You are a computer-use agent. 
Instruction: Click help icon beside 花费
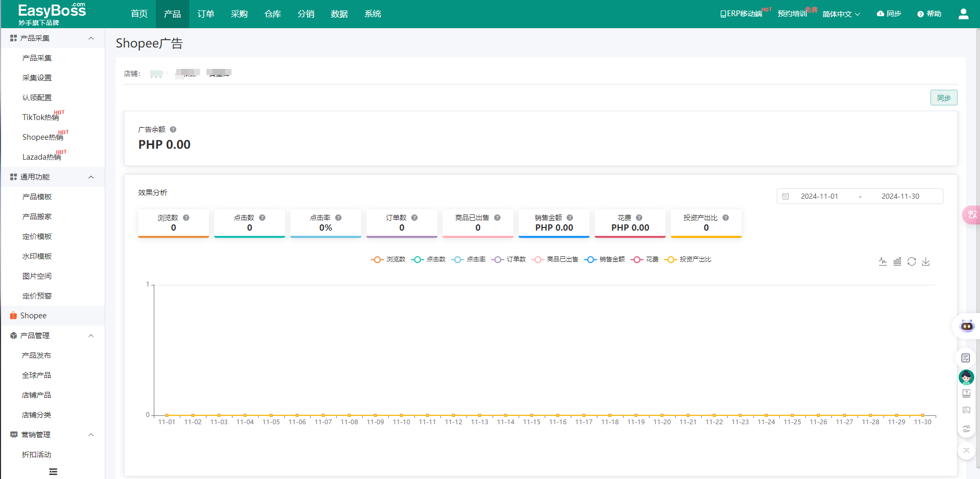click(x=639, y=218)
